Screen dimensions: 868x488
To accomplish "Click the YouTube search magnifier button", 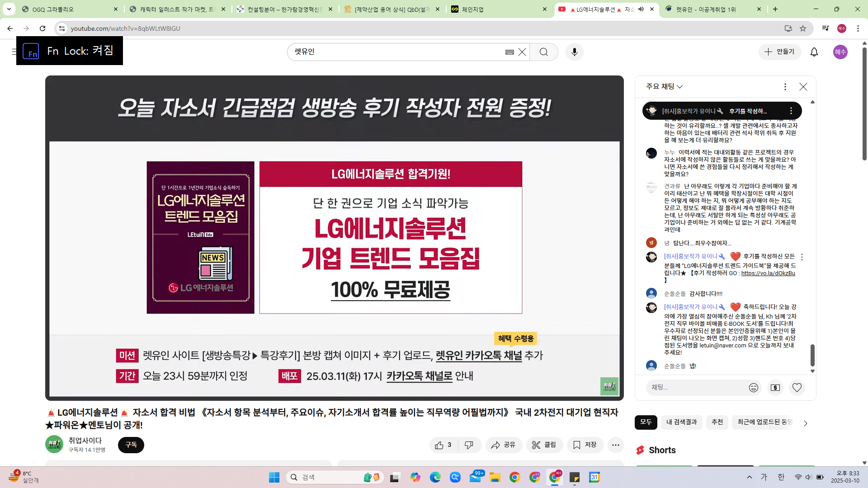I will coord(543,52).
